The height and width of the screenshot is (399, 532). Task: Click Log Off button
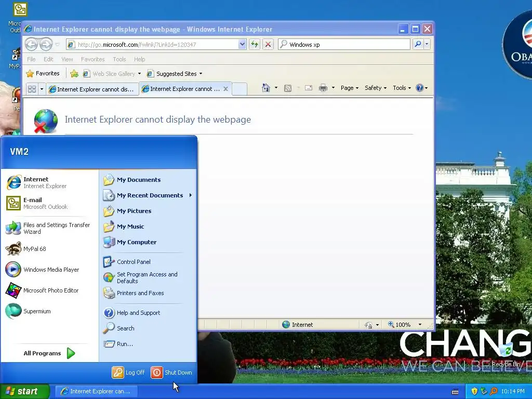pos(128,373)
